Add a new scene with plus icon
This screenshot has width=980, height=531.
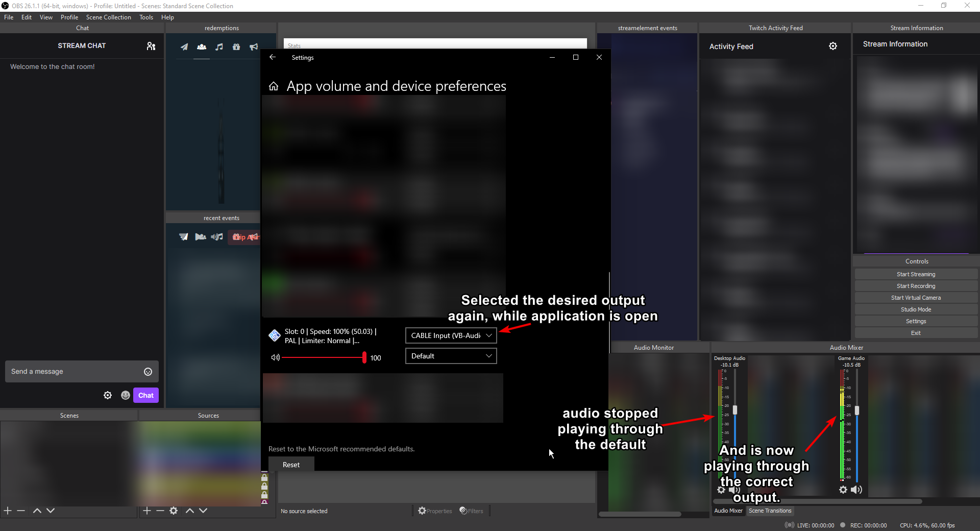click(8, 511)
